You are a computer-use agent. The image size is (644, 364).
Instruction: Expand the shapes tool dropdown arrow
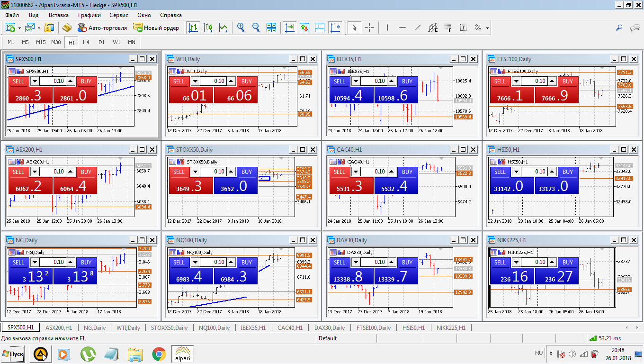point(487,28)
